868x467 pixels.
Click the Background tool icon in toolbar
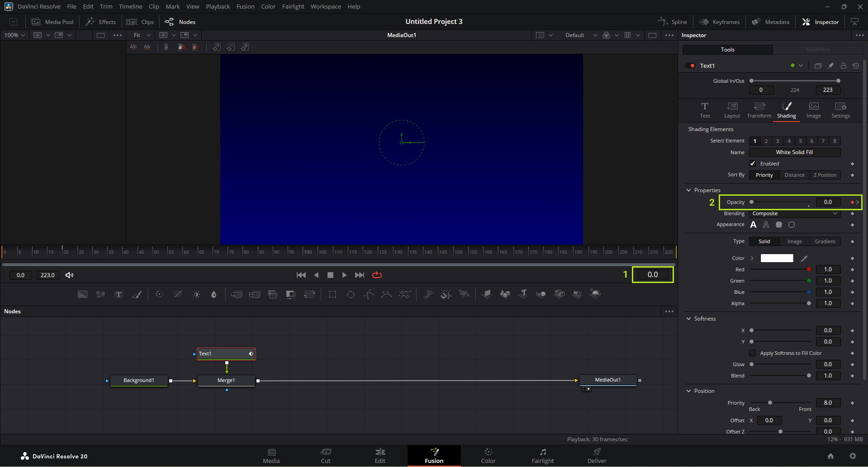click(x=82, y=294)
